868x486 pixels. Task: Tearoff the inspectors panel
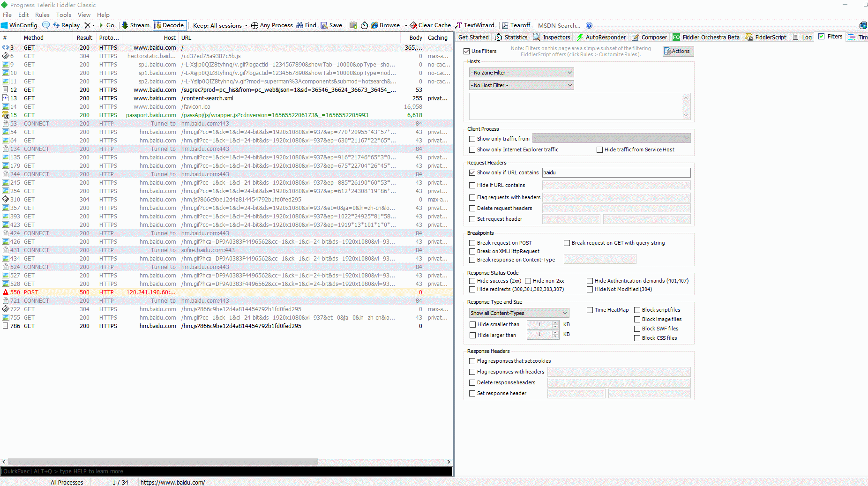click(516, 25)
